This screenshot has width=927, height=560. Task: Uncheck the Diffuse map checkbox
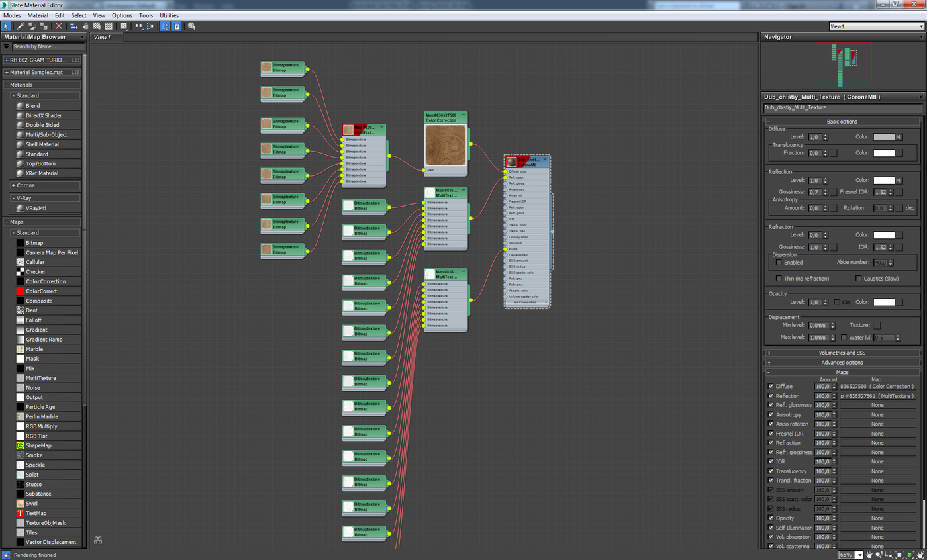[771, 386]
